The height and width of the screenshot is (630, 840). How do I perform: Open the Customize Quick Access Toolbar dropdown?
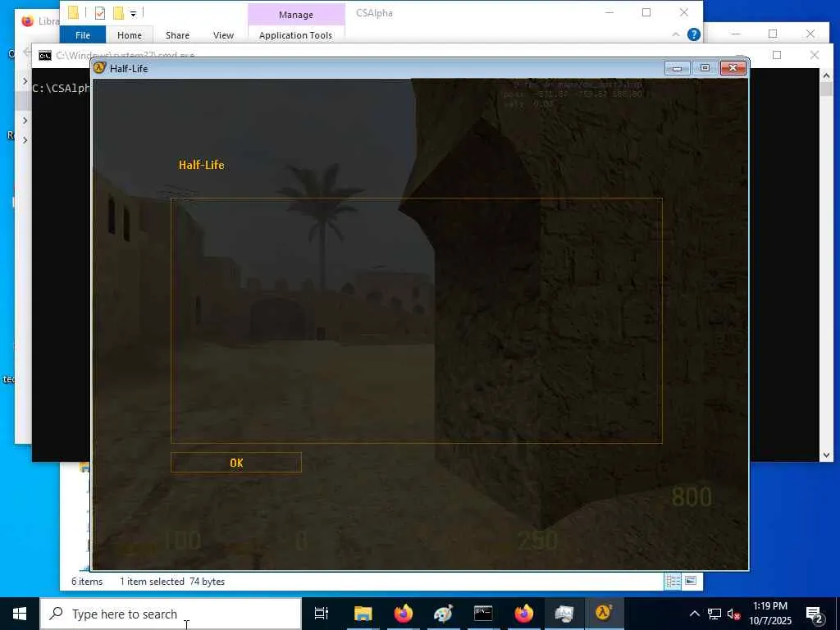coord(134,13)
